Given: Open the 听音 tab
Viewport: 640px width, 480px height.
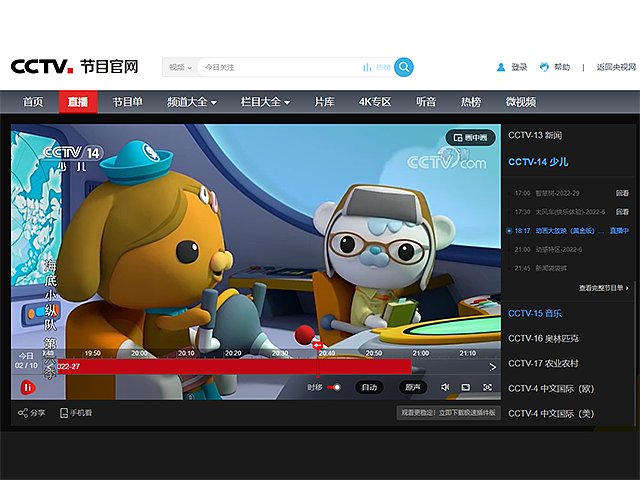Looking at the screenshot, I should [x=426, y=102].
